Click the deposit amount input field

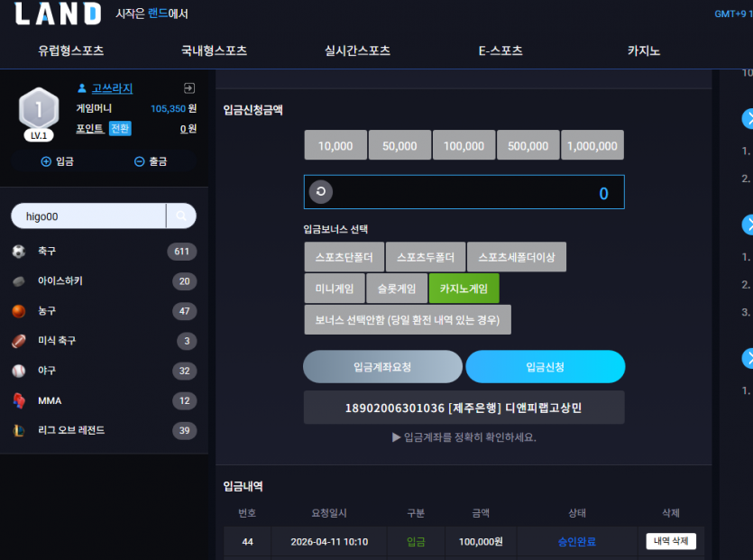[x=464, y=192]
